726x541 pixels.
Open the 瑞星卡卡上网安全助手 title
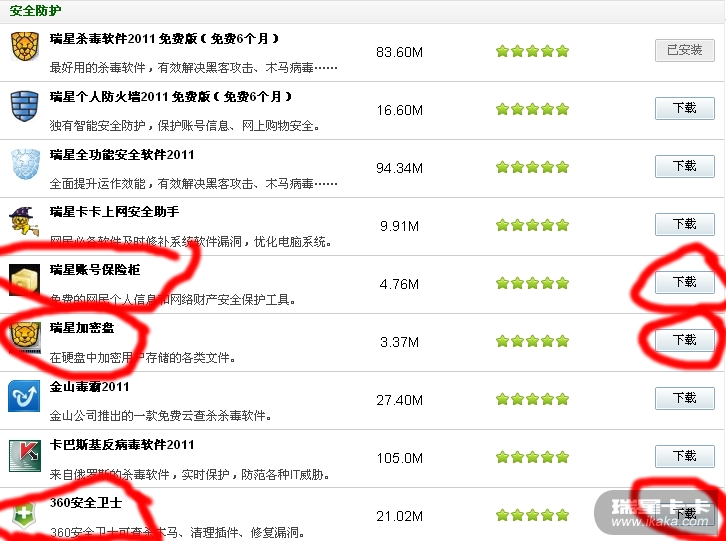click(114, 212)
